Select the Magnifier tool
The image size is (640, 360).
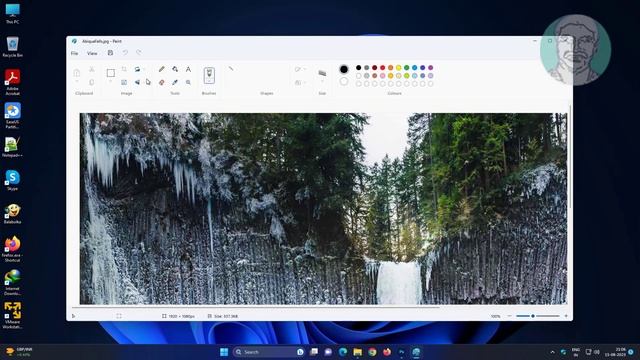pos(188,82)
